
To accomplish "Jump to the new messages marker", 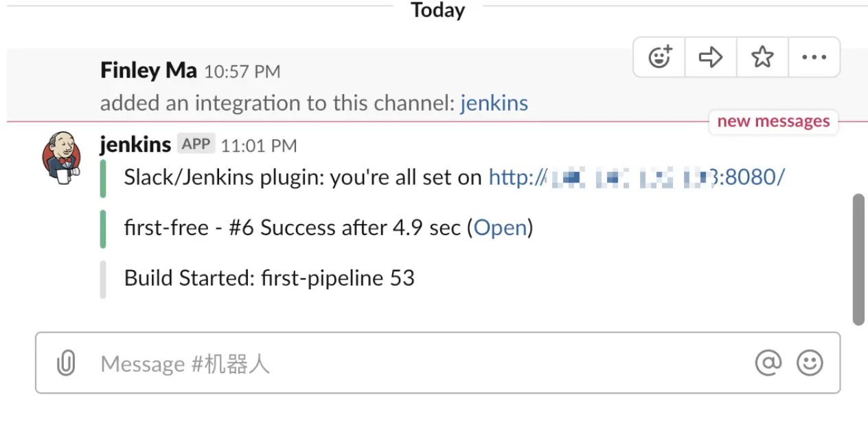I will pyautogui.click(x=773, y=122).
